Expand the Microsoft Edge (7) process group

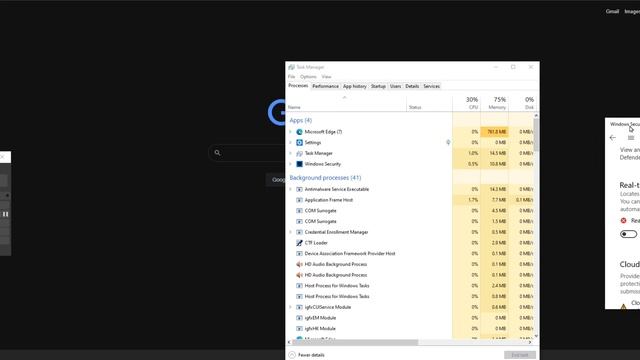pyautogui.click(x=291, y=132)
